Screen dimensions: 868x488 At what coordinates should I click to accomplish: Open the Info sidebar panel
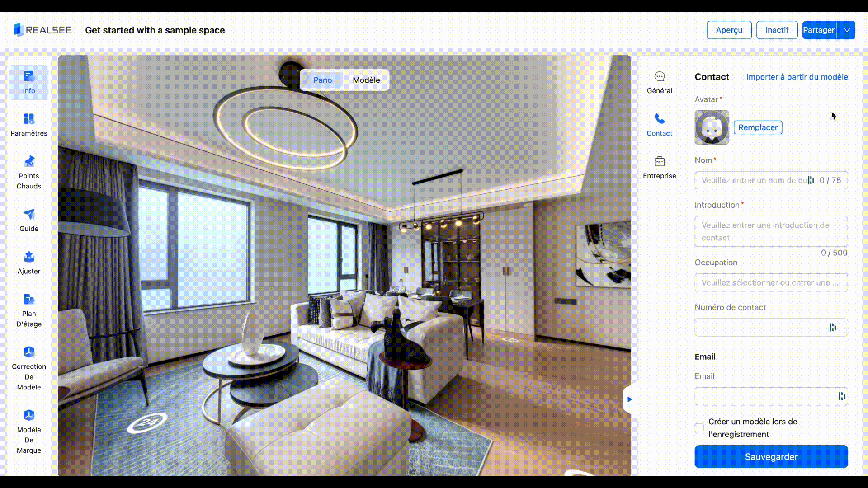click(29, 82)
